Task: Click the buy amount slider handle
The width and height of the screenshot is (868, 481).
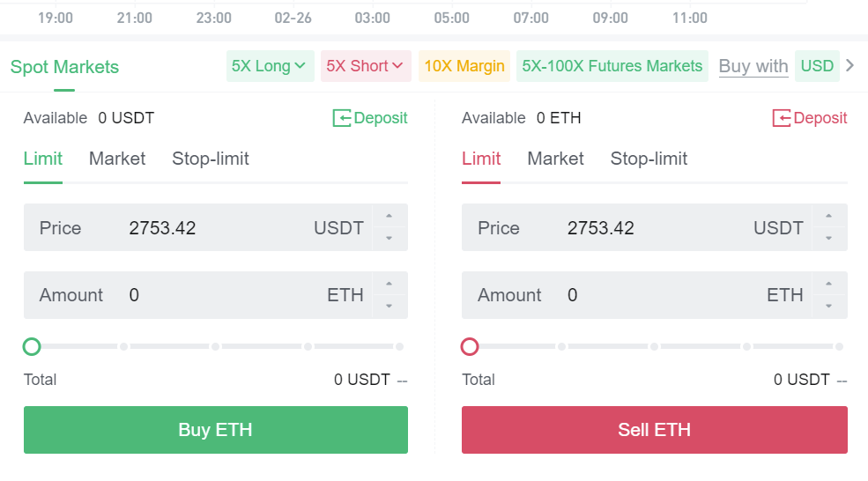Action: pyautogui.click(x=32, y=346)
